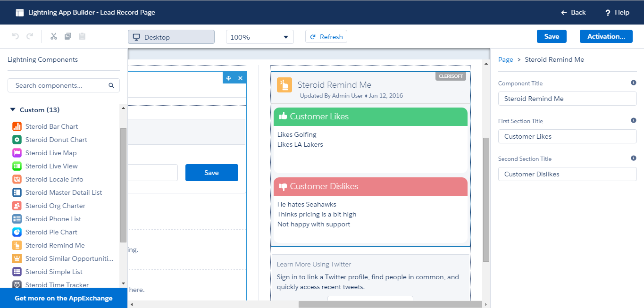Click the Lightning App Builder header icon
Viewport: 644px width, 308px height.
[x=20, y=13]
